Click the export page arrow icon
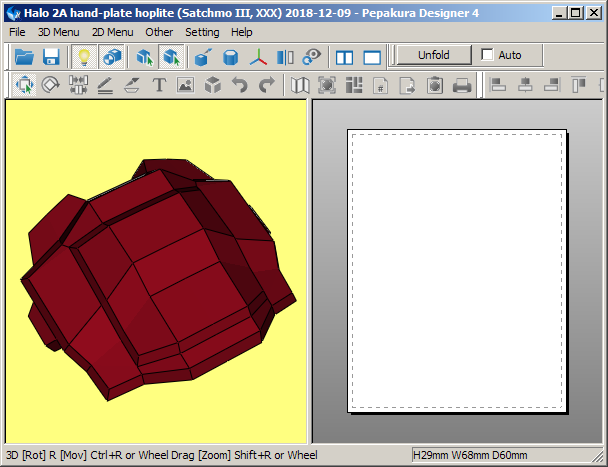608x467 pixels. pos(408,85)
